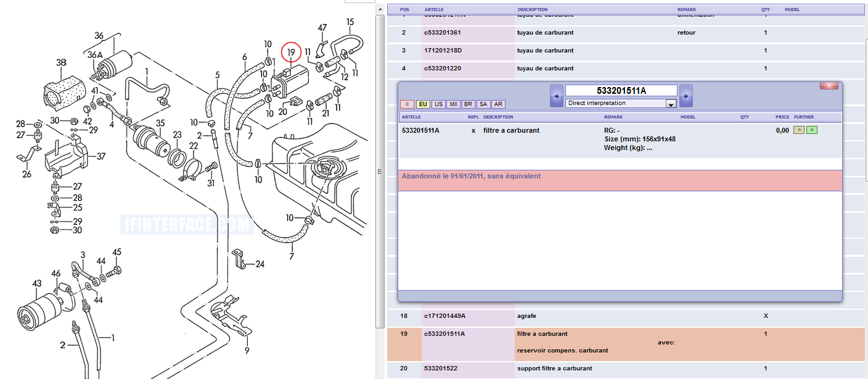Select the SA market toggle

click(483, 104)
